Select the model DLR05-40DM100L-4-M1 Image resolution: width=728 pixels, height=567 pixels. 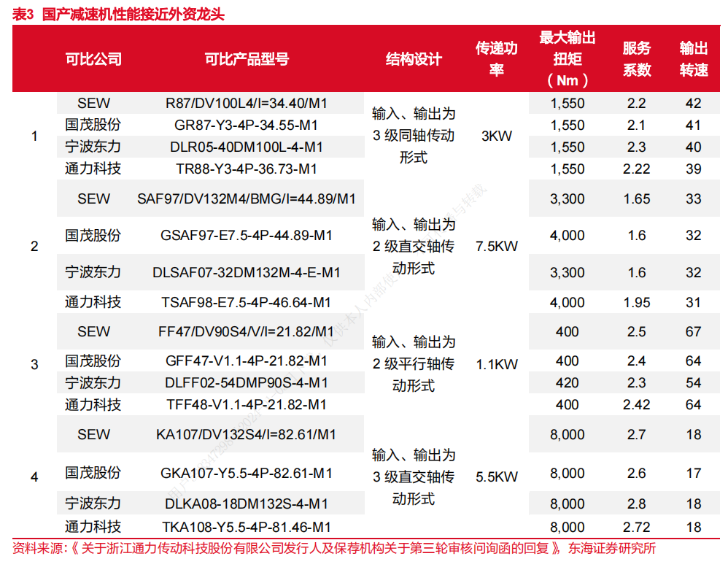247,147
